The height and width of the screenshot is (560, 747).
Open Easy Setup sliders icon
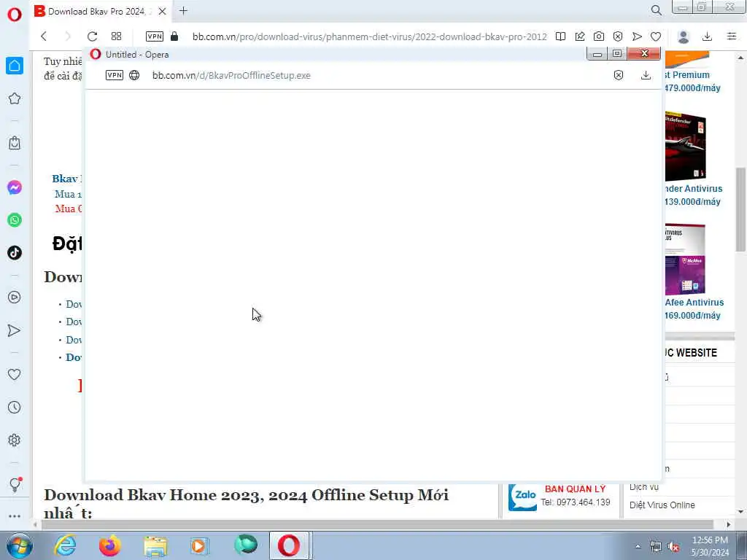click(x=731, y=36)
